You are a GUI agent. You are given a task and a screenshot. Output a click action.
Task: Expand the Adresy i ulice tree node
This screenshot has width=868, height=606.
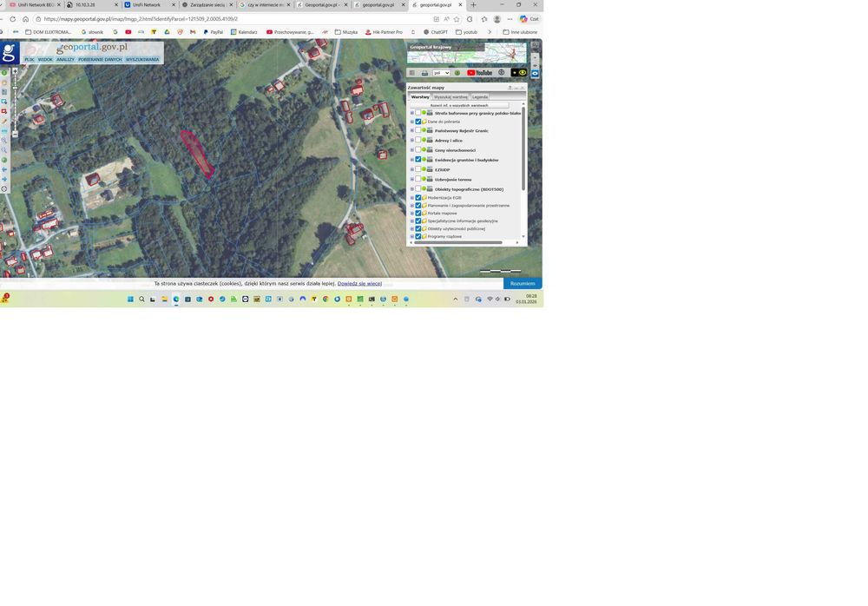411,141
